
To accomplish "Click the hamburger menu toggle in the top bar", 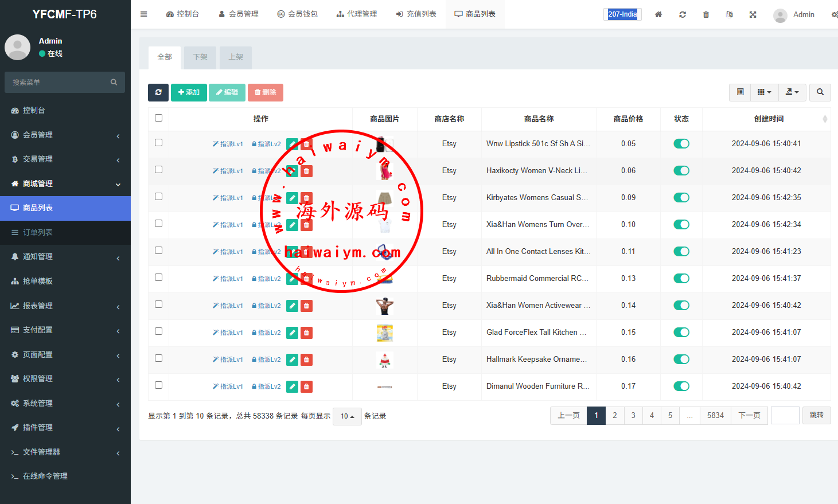I will 144,14.
